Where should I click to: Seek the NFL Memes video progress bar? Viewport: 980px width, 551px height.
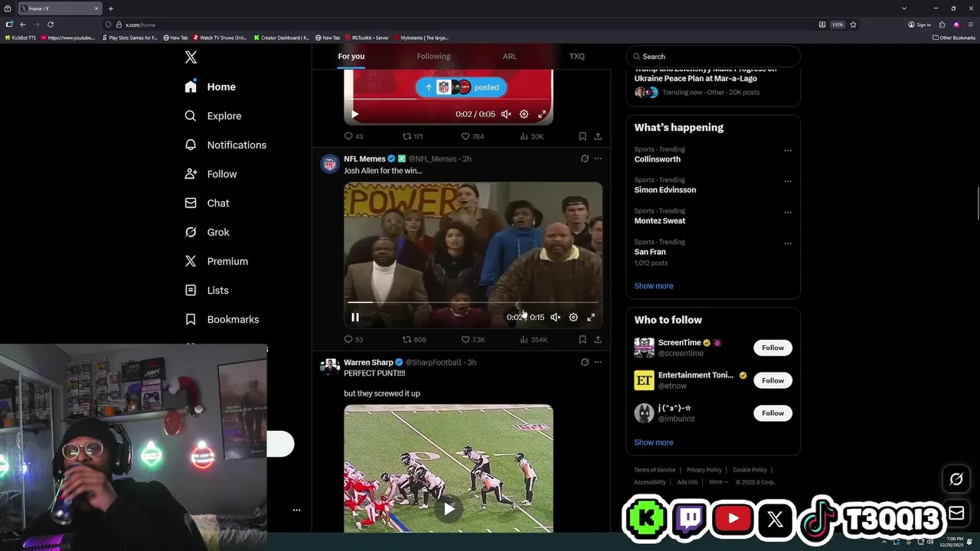(472, 302)
